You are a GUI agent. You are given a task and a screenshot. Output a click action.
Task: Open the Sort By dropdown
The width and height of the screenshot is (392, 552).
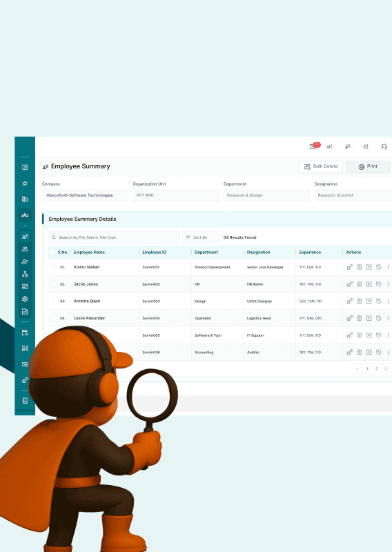200,237
